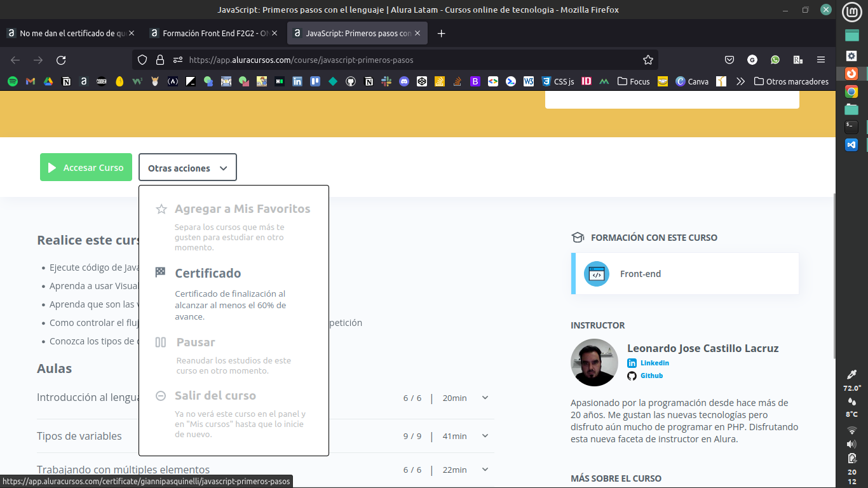Open the Otras acciones dropdown

(187, 168)
